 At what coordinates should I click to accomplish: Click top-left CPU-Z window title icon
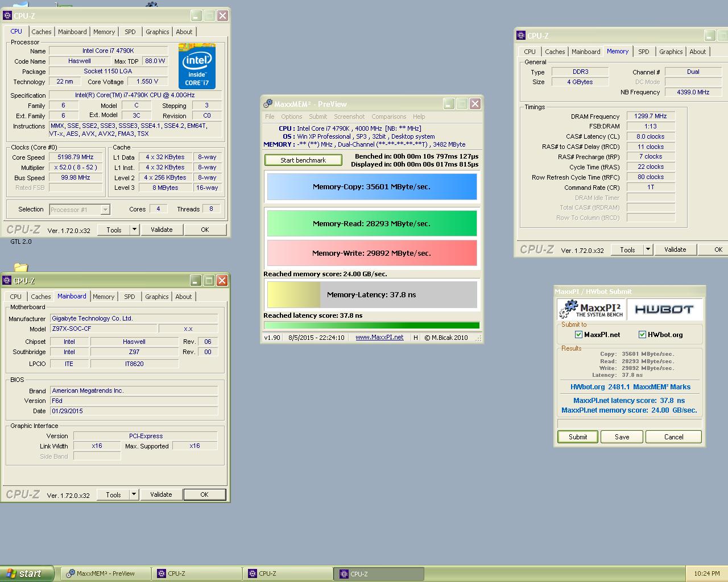(7, 16)
